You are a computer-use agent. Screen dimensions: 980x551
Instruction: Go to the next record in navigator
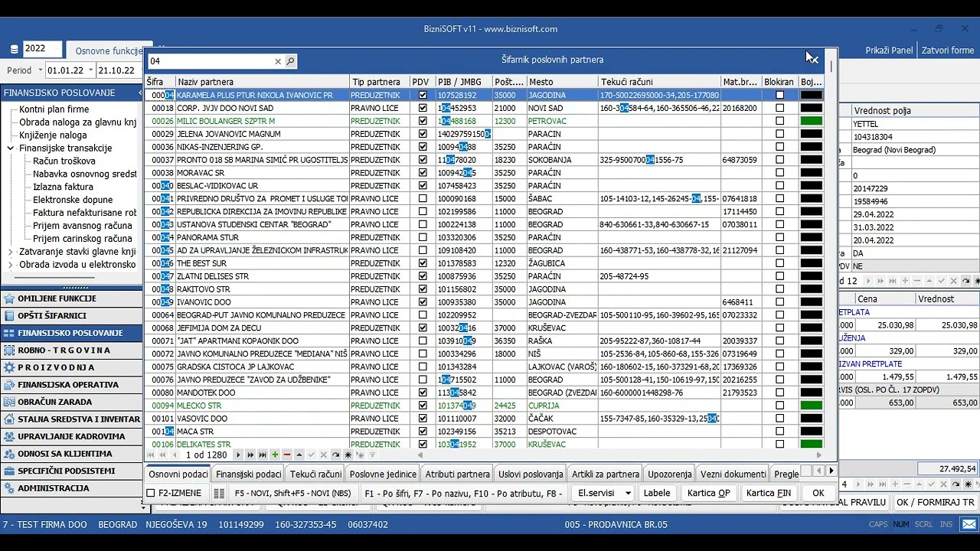tap(238, 455)
